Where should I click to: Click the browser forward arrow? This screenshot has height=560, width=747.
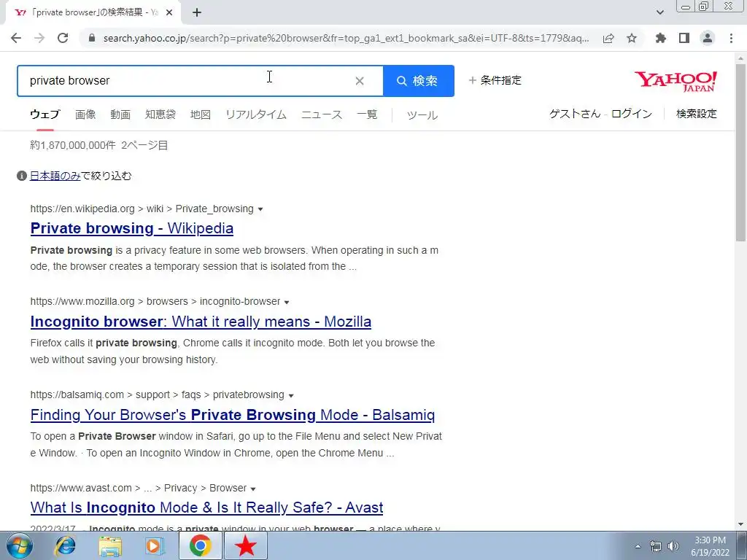(x=39, y=38)
